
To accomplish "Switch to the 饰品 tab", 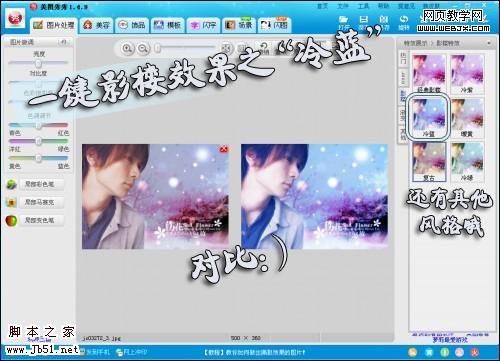I will (x=132, y=25).
